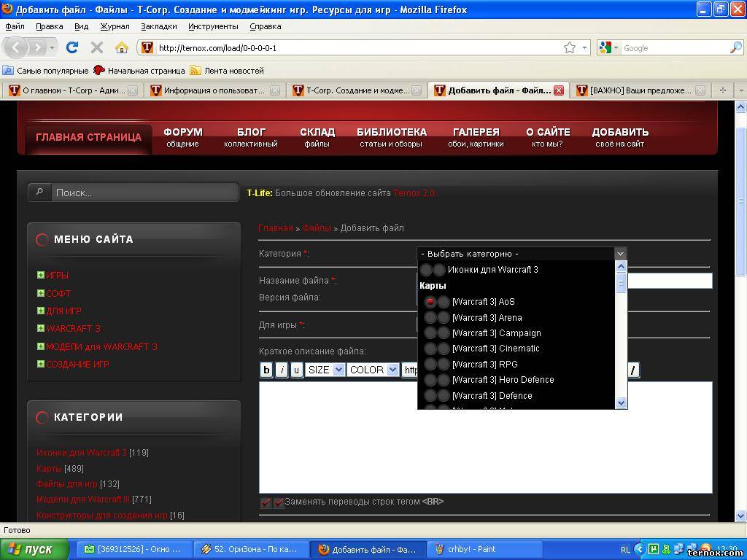Click the 'Файлы' breadcrumb link
747x560 pixels.
point(317,228)
